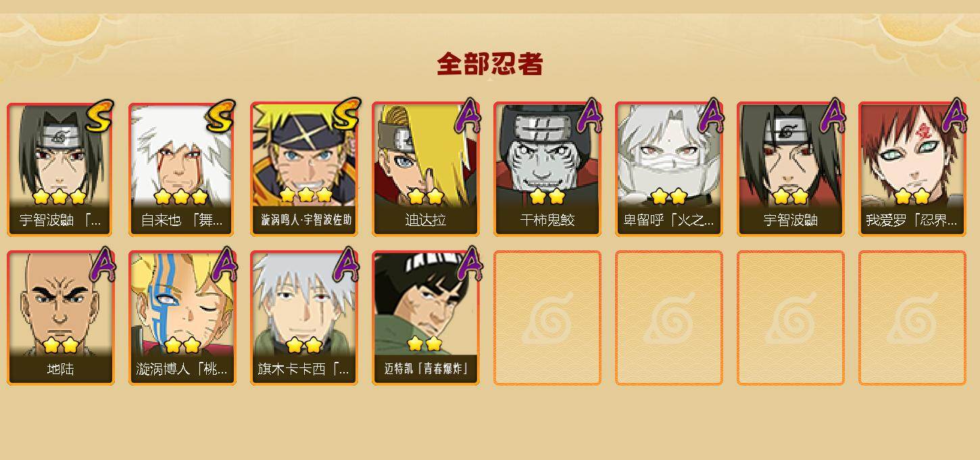
Task: Open the 我爱罗 ninja card
Action: point(912,169)
